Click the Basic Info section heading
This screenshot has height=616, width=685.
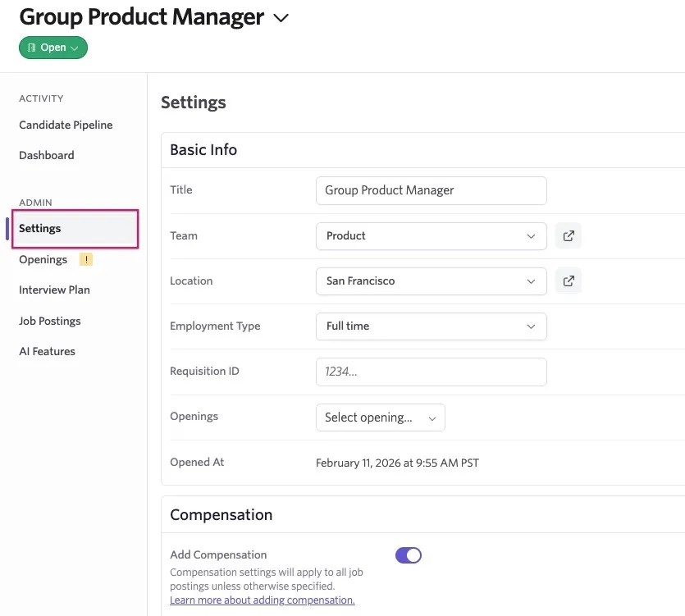click(203, 150)
